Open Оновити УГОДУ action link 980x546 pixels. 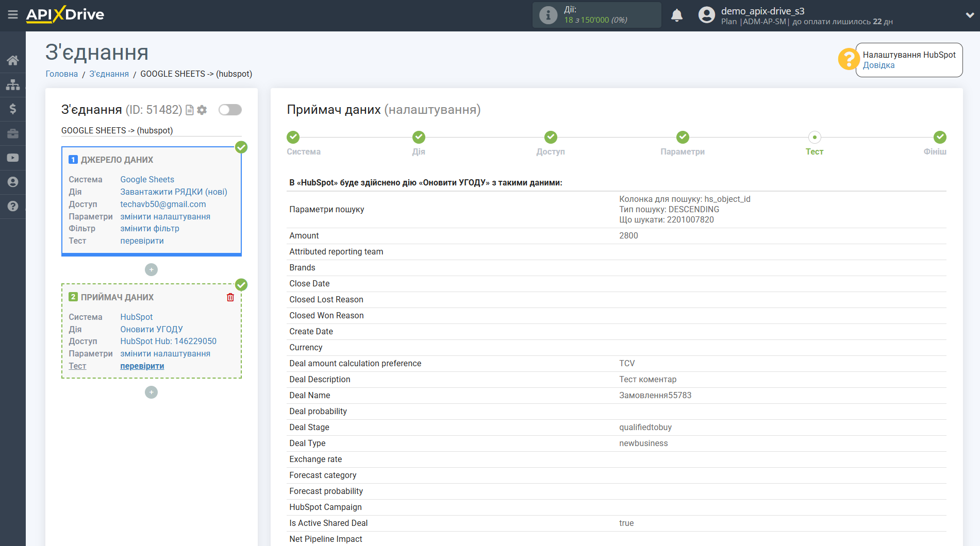coord(152,329)
